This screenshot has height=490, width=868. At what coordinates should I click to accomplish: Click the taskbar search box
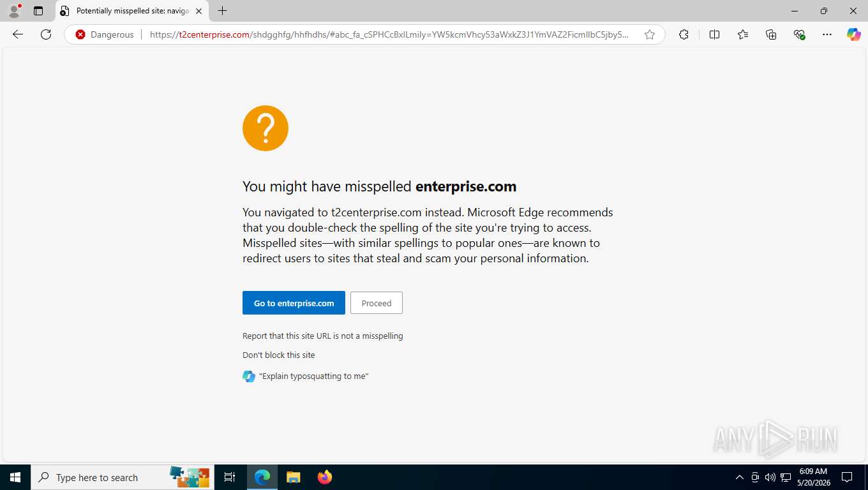click(x=123, y=477)
